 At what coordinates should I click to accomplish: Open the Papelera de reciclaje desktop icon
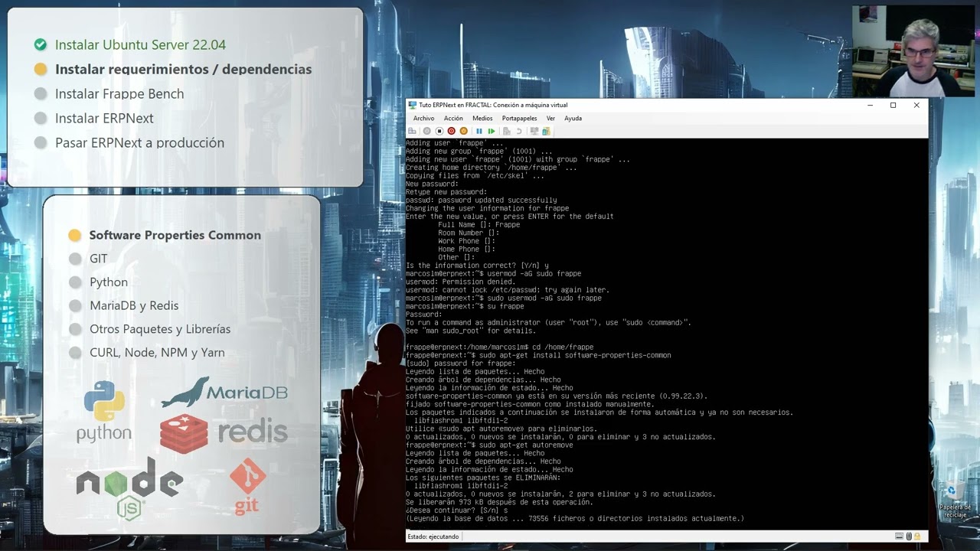[x=955, y=500]
